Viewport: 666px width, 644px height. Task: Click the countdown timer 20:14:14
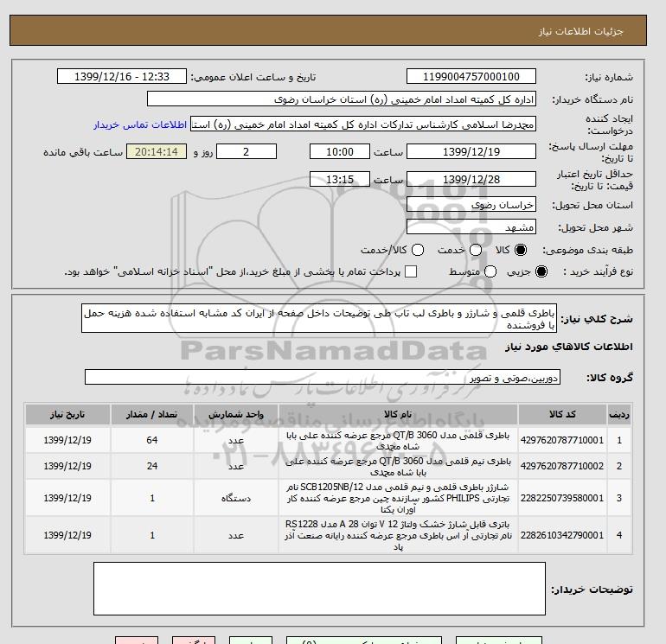click(157, 151)
